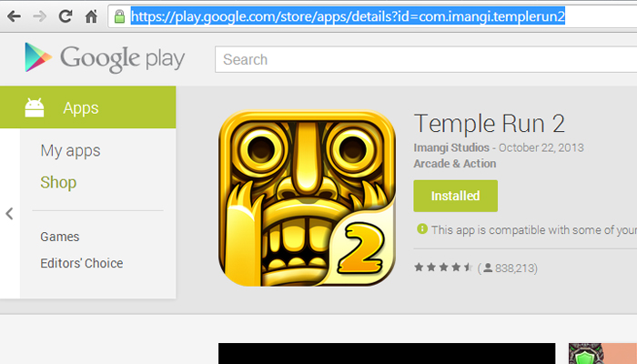This screenshot has height=364, width=637.
Task: Click the green Installed button
Action: click(455, 196)
